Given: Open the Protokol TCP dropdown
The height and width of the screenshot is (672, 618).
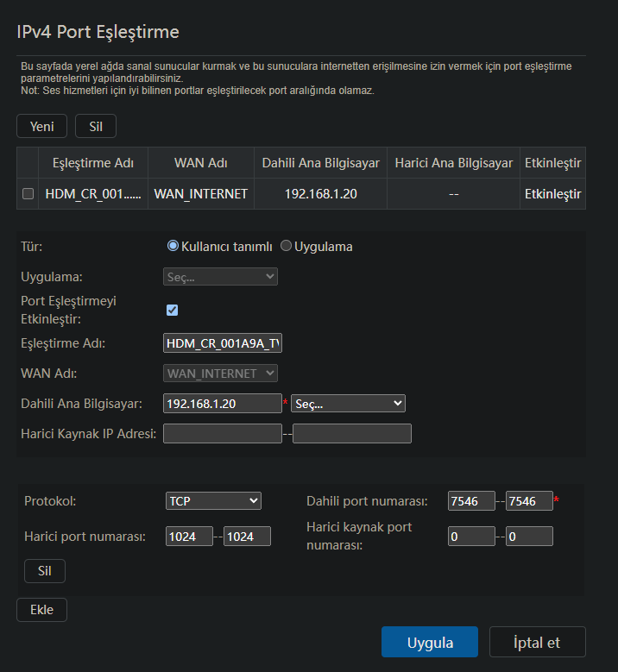Looking at the screenshot, I should pos(213,500).
